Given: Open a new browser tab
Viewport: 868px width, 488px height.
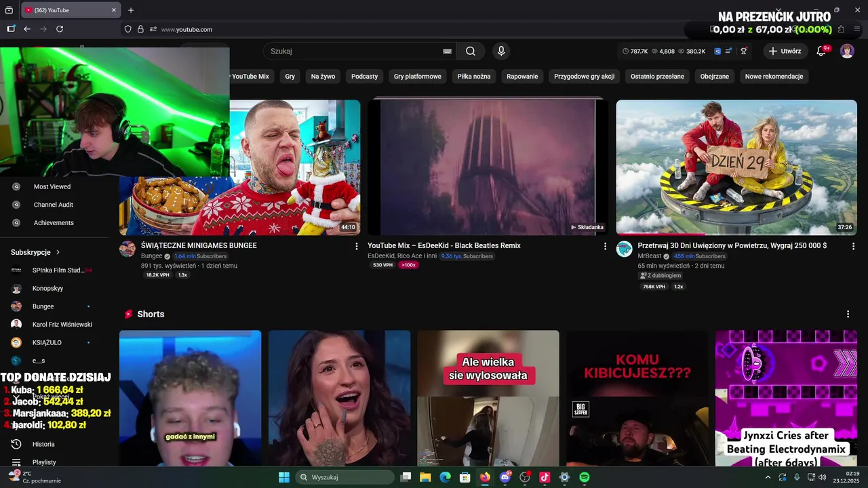Looking at the screenshot, I should point(131,10).
